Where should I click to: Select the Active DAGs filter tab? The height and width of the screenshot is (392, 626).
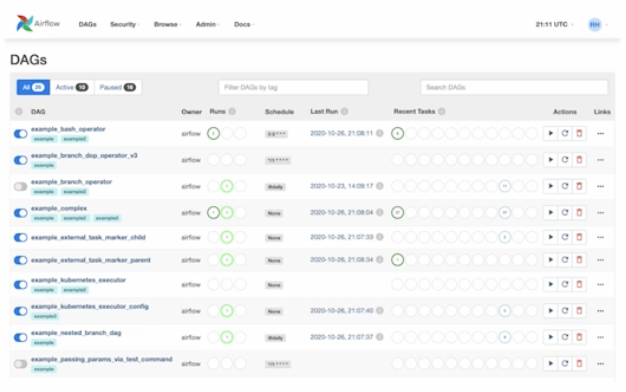click(72, 87)
